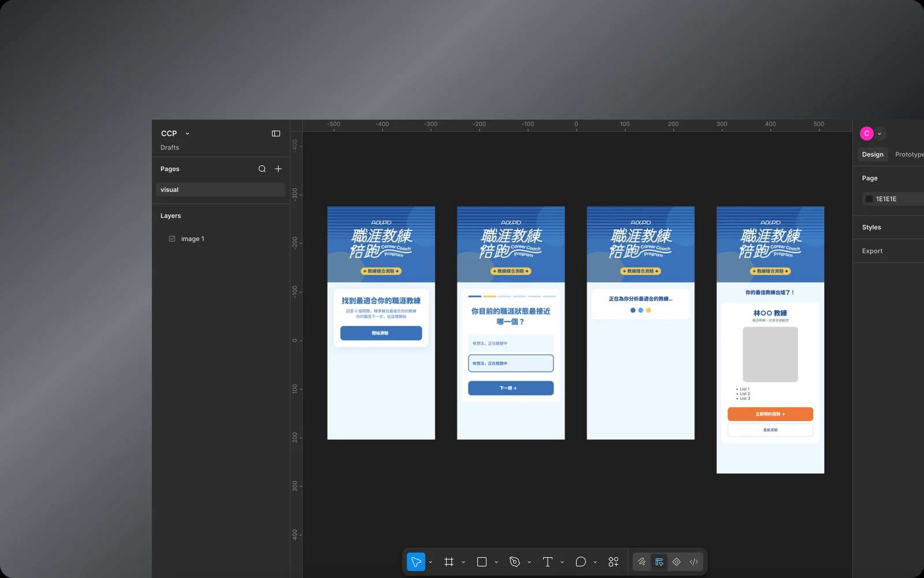Toggle the sidebar panel icon

tap(276, 134)
